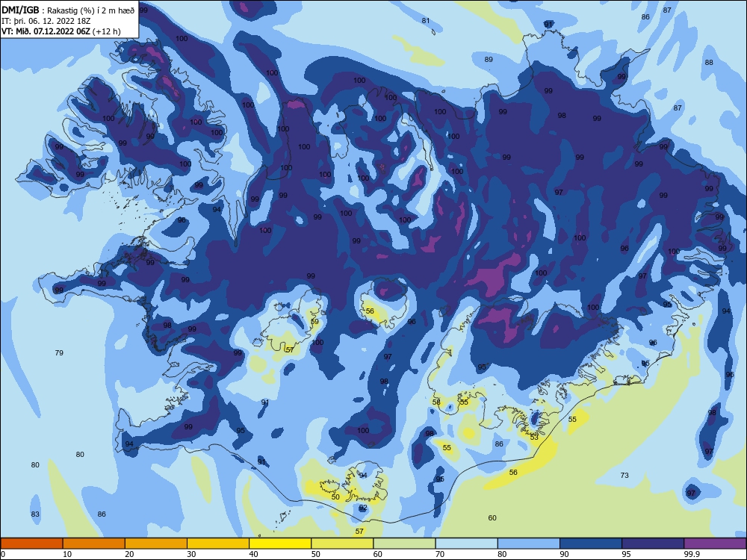747x560 pixels.
Task: Click the legend tick label "20"
Action: click(129, 554)
